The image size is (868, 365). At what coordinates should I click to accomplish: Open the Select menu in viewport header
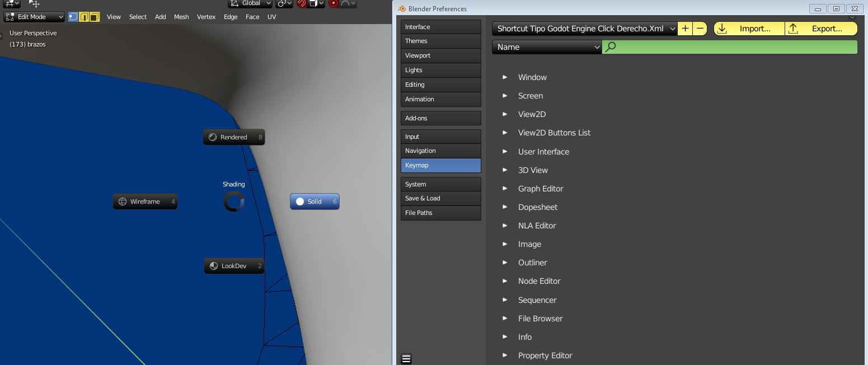point(138,17)
